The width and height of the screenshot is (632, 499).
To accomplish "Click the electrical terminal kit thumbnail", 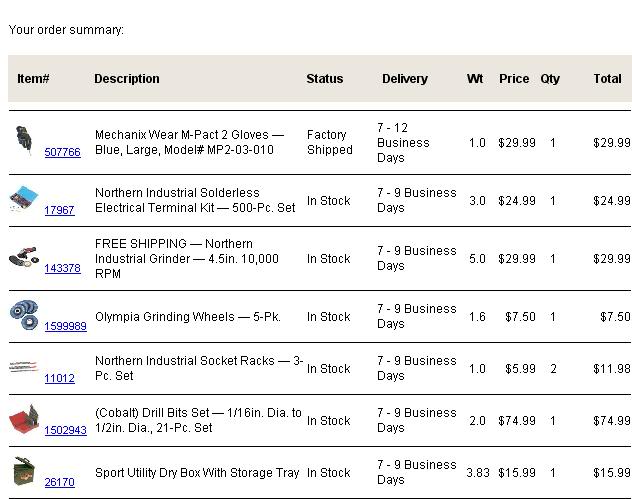I will [x=23, y=199].
